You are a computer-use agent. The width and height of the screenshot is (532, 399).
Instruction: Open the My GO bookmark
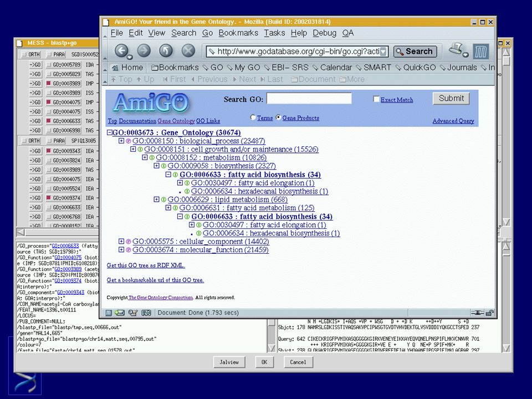click(244, 68)
